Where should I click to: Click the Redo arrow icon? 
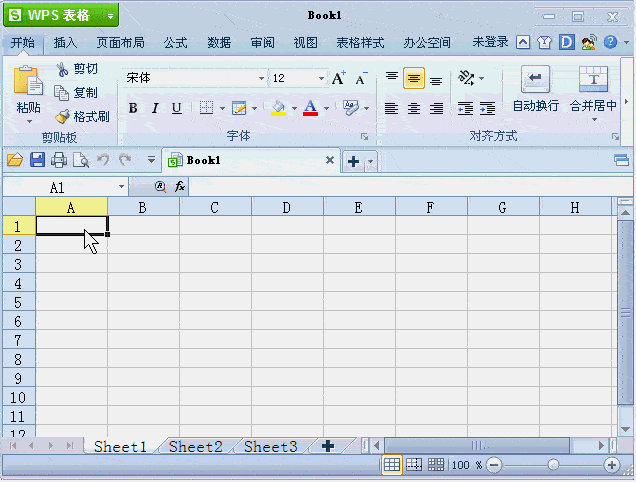click(x=125, y=159)
